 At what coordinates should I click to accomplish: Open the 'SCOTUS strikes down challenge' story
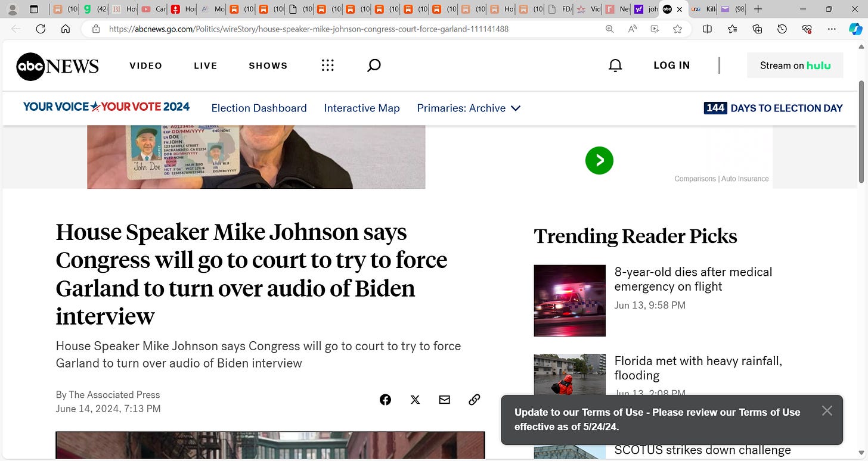pyautogui.click(x=703, y=450)
